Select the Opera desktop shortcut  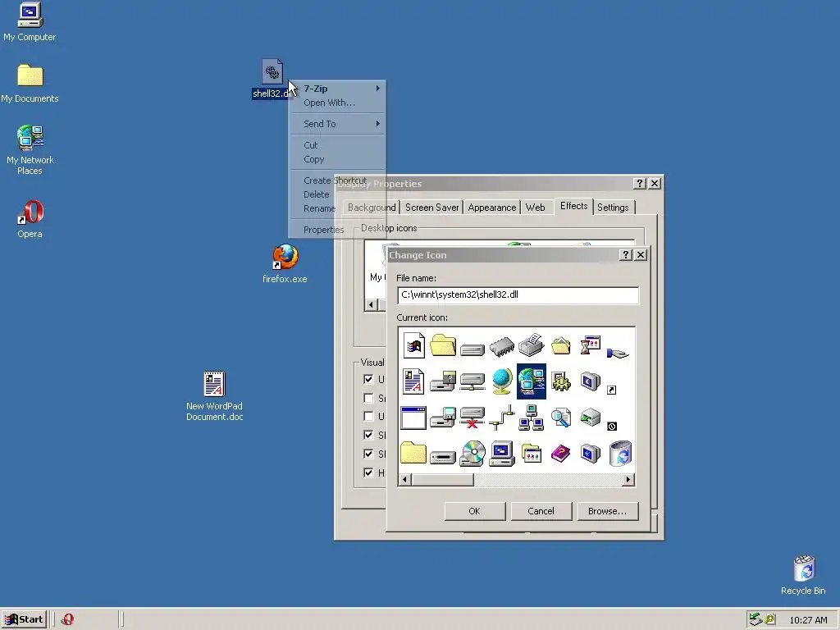30,218
